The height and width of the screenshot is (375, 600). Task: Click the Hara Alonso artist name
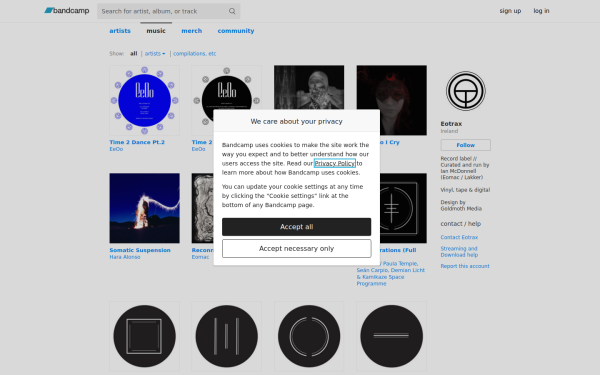click(x=125, y=257)
